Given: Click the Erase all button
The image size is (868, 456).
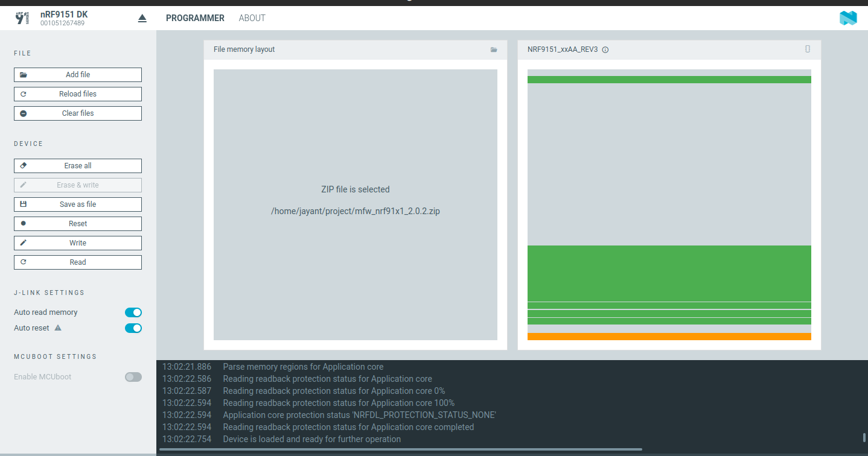Looking at the screenshot, I should 78,166.
